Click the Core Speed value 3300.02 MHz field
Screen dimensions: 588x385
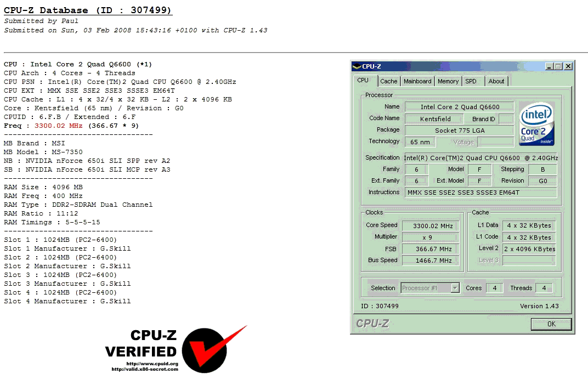pyautogui.click(x=431, y=226)
